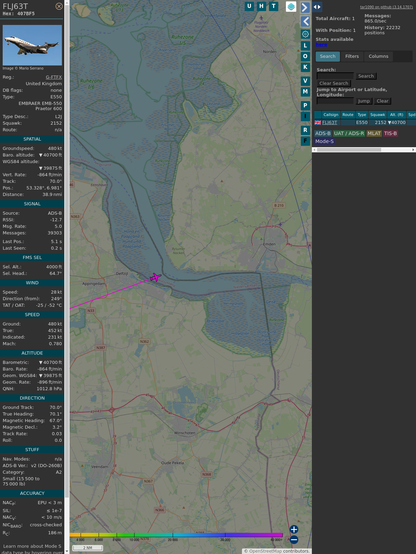Click the K map control button

(x=305, y=67)
